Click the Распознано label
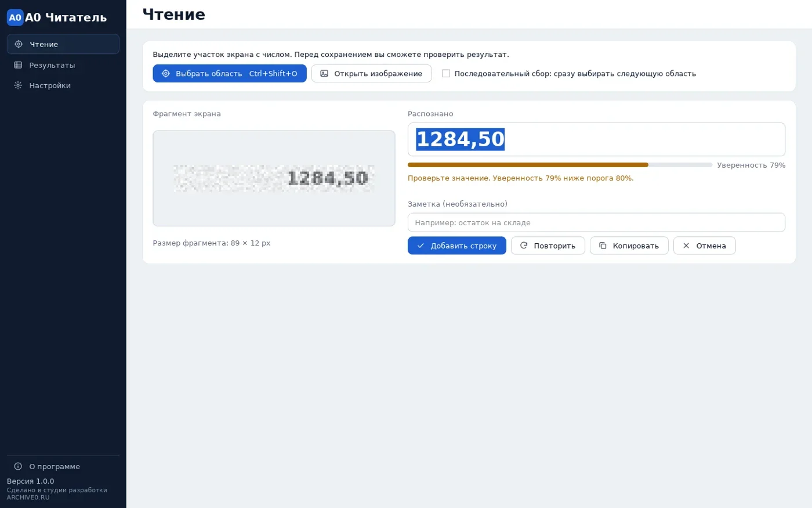The image size is (812, 508). point(430,114)
